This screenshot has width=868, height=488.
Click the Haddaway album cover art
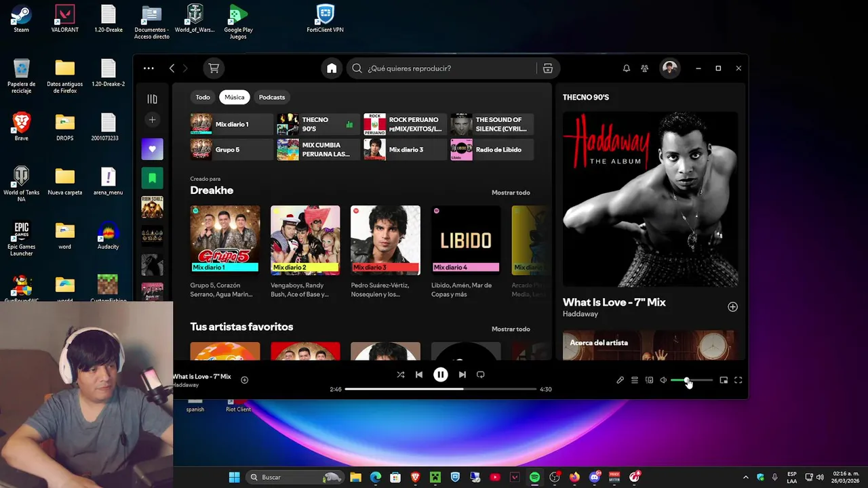[x=650, y=199]
